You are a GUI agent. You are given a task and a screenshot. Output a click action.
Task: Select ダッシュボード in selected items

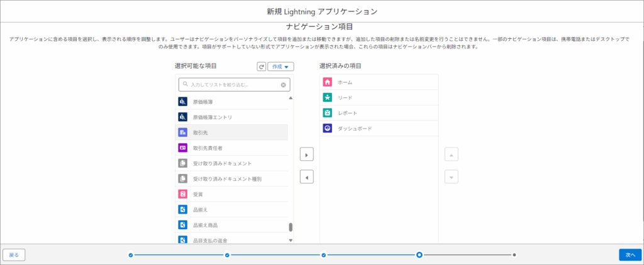pyautogui.click(x=355, y=128)
